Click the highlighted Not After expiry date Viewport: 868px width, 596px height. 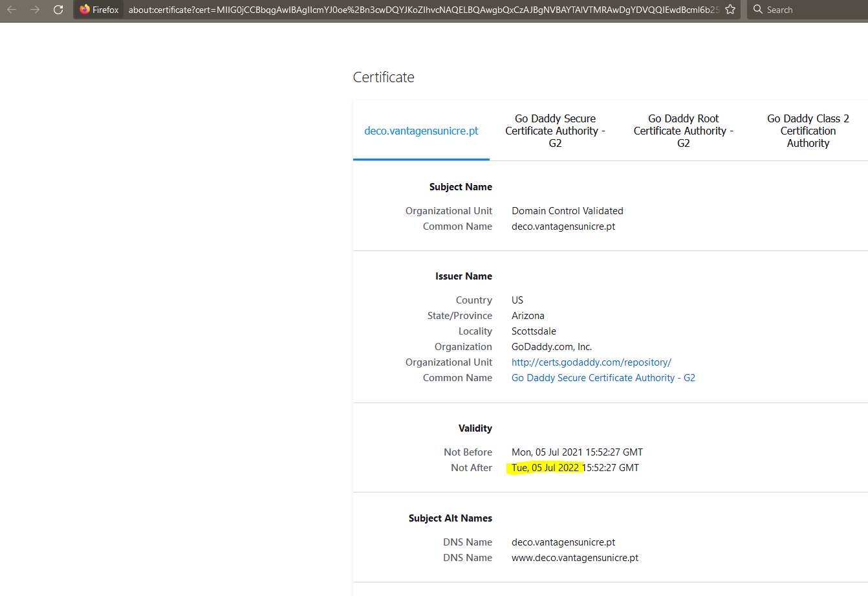click(545, 468)
